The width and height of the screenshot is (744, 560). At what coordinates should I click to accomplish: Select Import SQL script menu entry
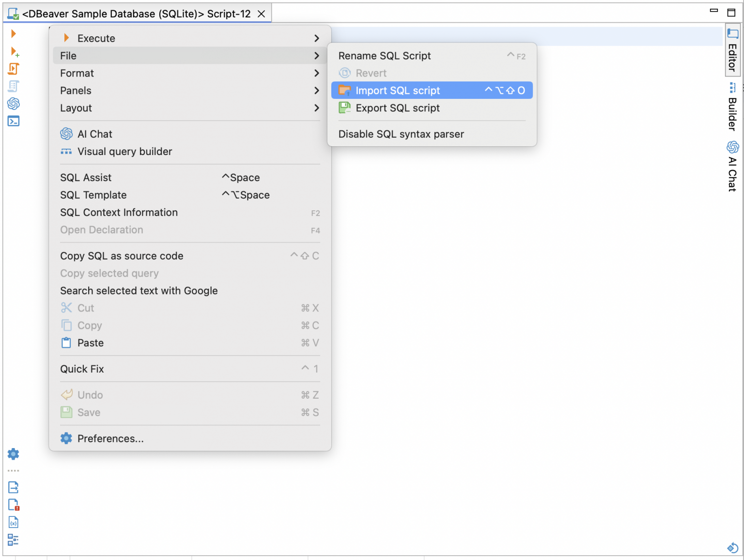[397, 91]
